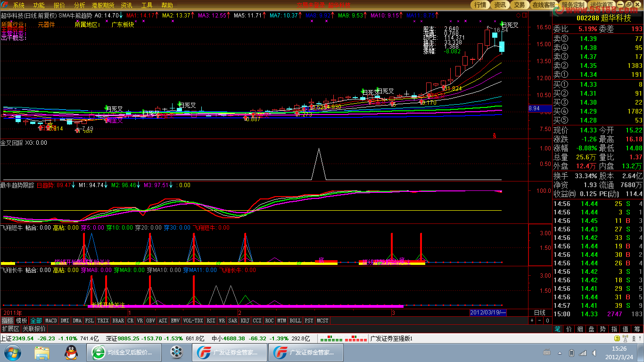Open QQ penguin from the taskbar
Viewport: 644px width, 362px height.
pos(71,352)
